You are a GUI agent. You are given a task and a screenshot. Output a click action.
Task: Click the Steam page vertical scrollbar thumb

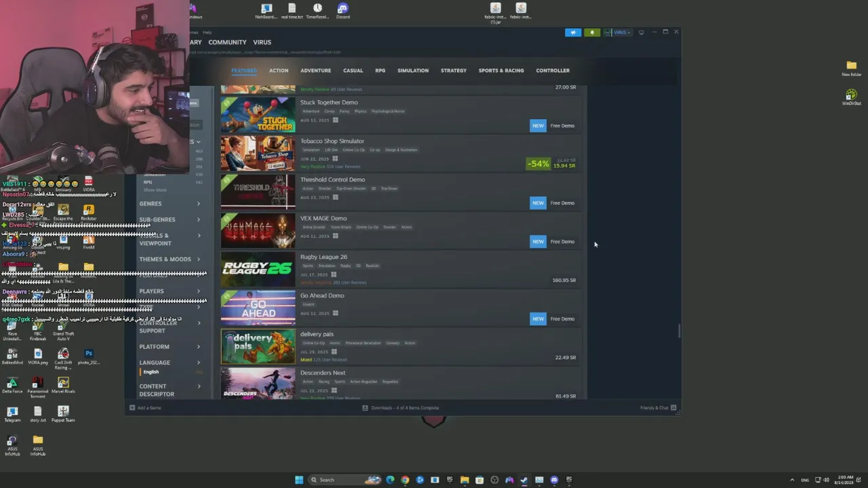pos(679,331)
